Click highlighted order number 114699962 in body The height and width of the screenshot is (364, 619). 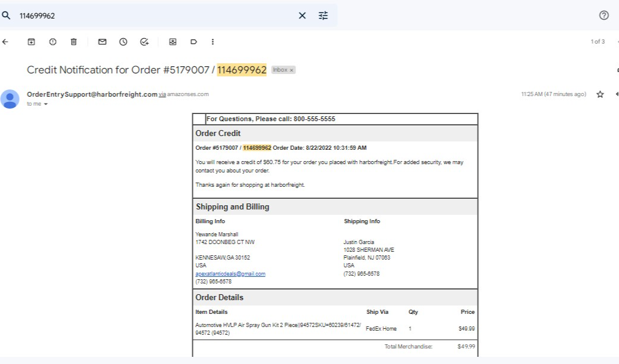coord(257,147)
